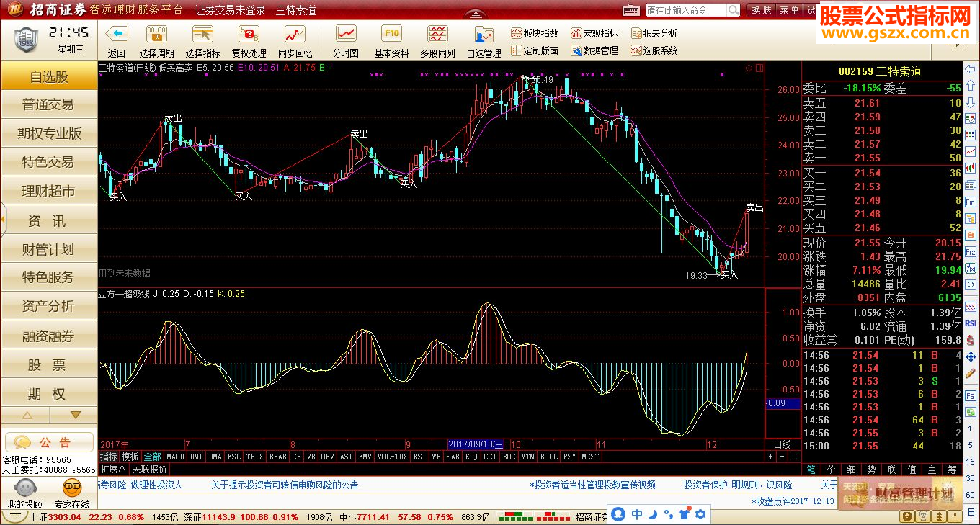The image size is (980, 525).
Task: Switch indicator to BOLL
Action: pos(548,457)
